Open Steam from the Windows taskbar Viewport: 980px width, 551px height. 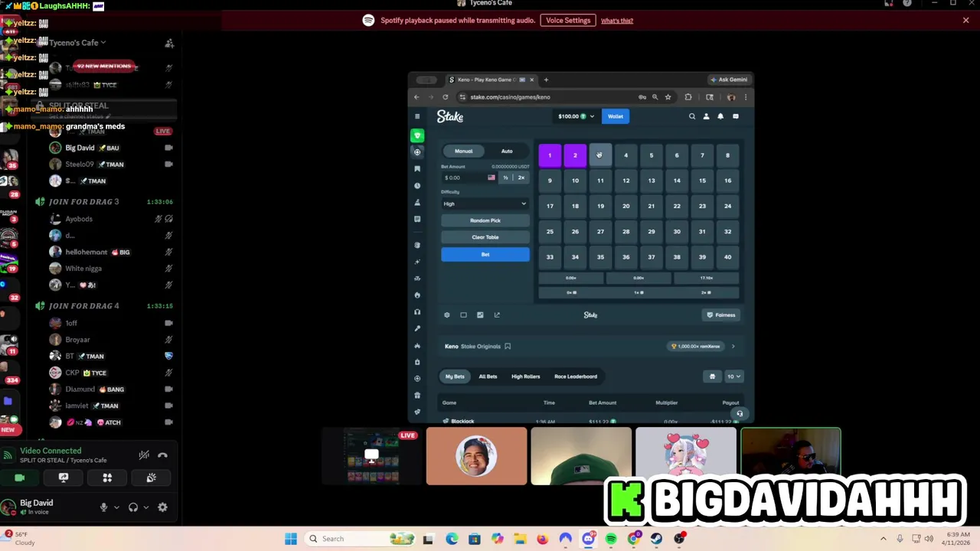[x=656, y=539]
